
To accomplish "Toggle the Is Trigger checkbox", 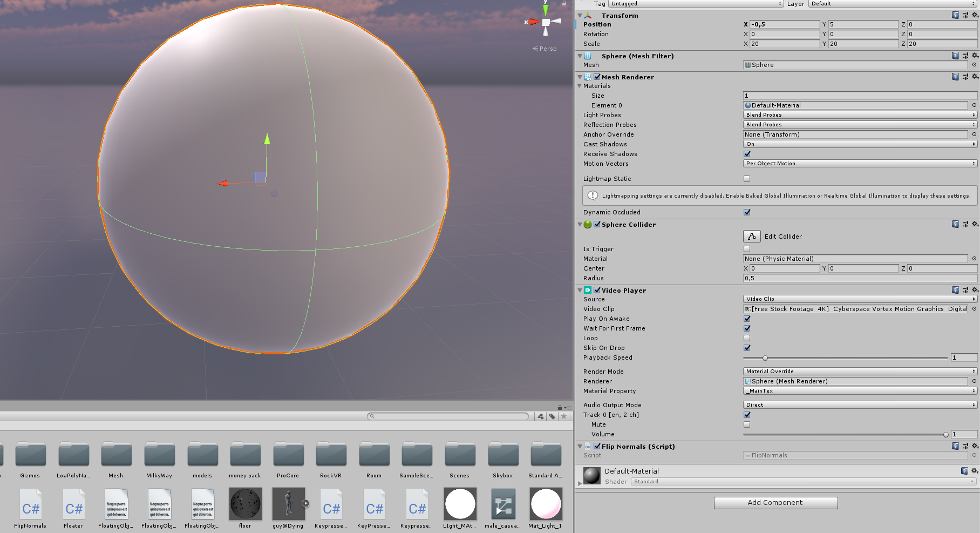I will [x=747, y=249].
